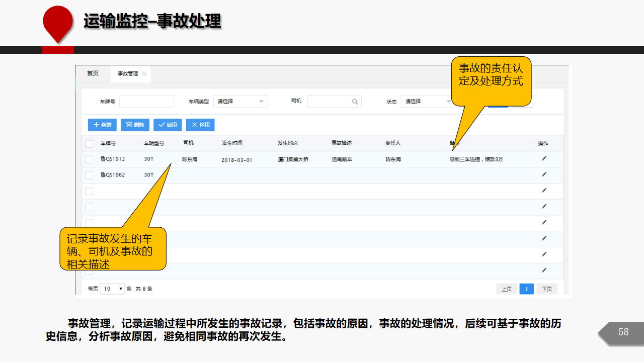Click the 共 8 条 record count text
This screenshot has width=644, height=362.
144,289
